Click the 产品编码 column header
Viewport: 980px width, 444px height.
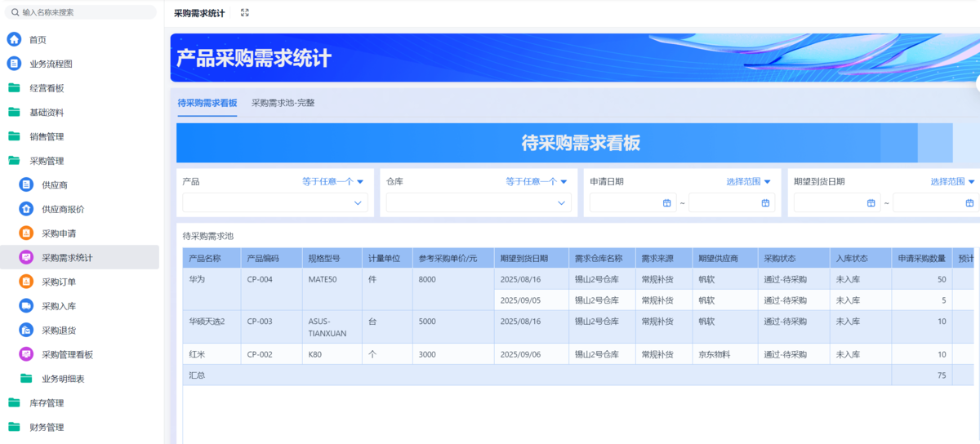tap(271, 258)
